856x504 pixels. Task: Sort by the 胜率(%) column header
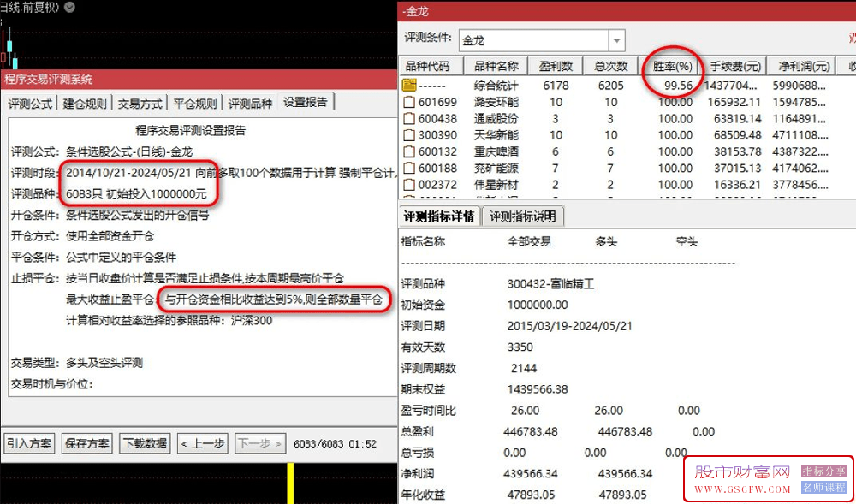pos(670,66)
